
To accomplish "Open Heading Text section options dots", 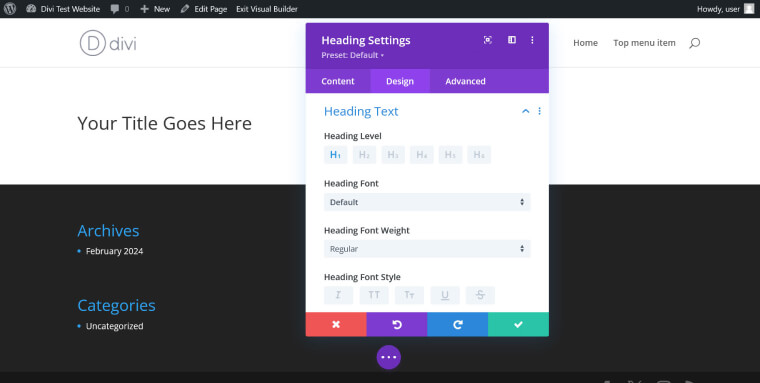I will pyautogui.click(x=539, y=111).
